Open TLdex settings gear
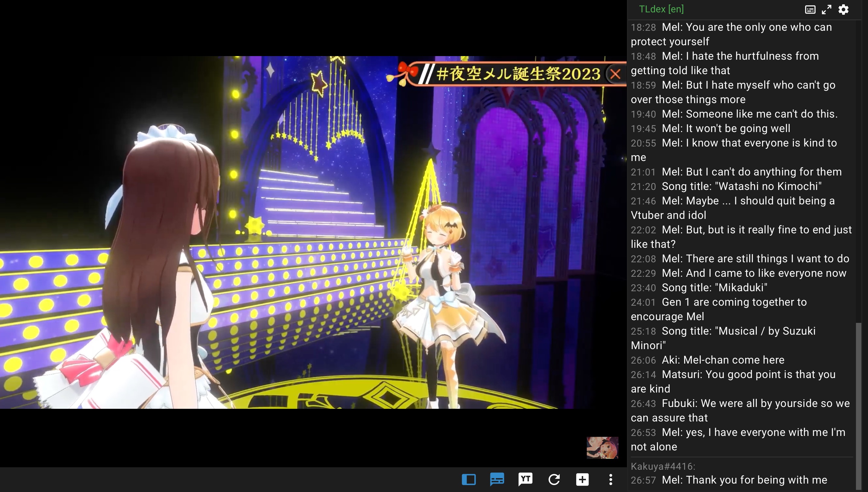The height and width of the screenshot is (492, 868). (x=843, y=9)
